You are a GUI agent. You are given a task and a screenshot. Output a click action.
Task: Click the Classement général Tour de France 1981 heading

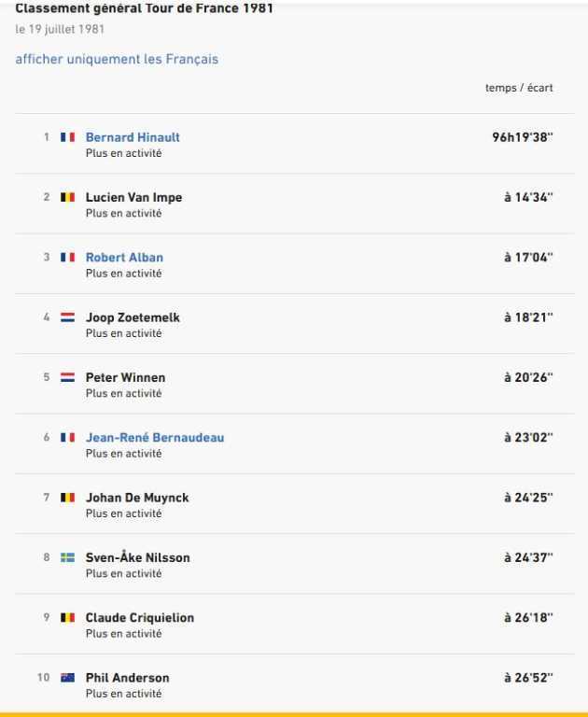tap(145, 8)
